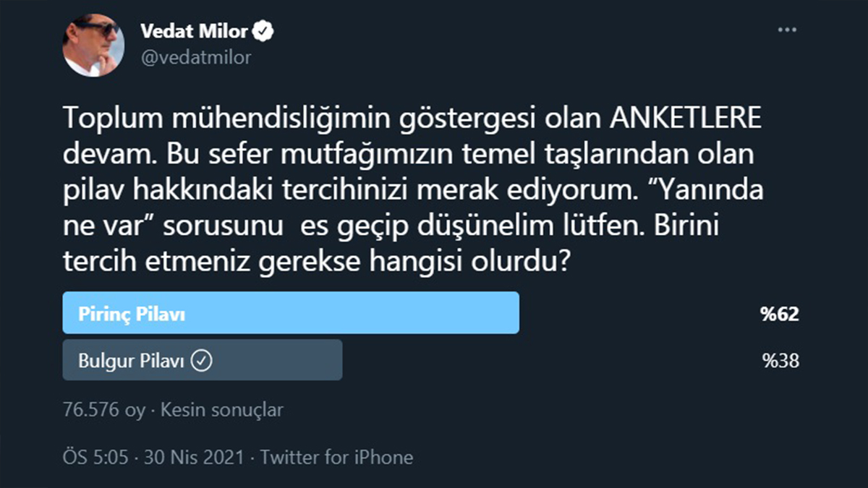
Task: Click the Vedat Milor display name
Action: click(x=195, y=30)
